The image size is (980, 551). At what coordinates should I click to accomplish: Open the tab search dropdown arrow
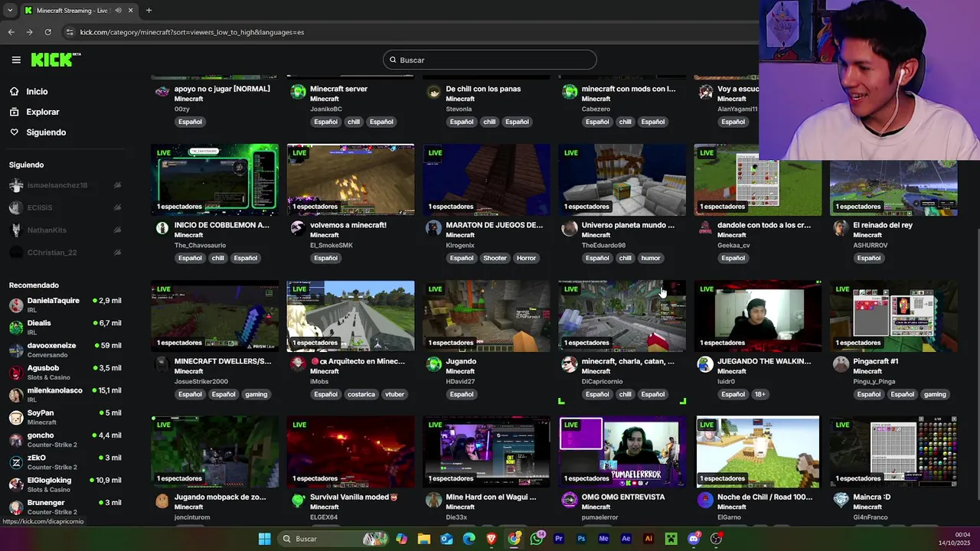[x=9, y=10]
